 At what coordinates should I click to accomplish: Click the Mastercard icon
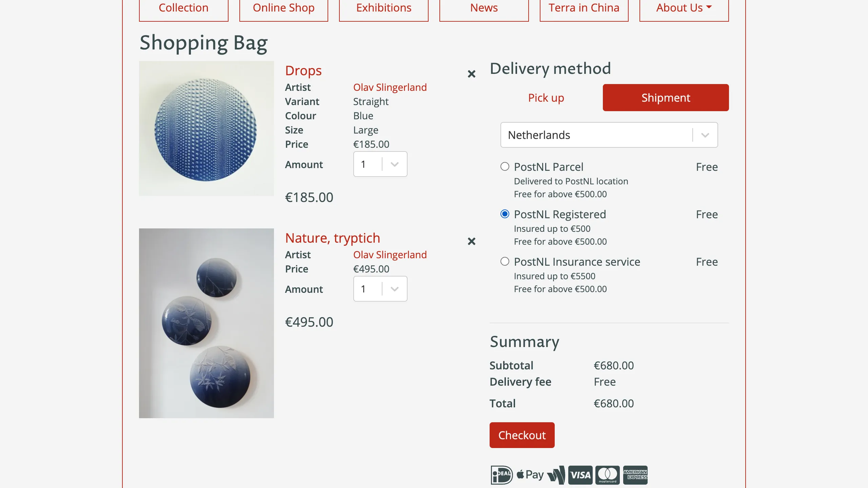pyautogui.click(x=607, y=475)
